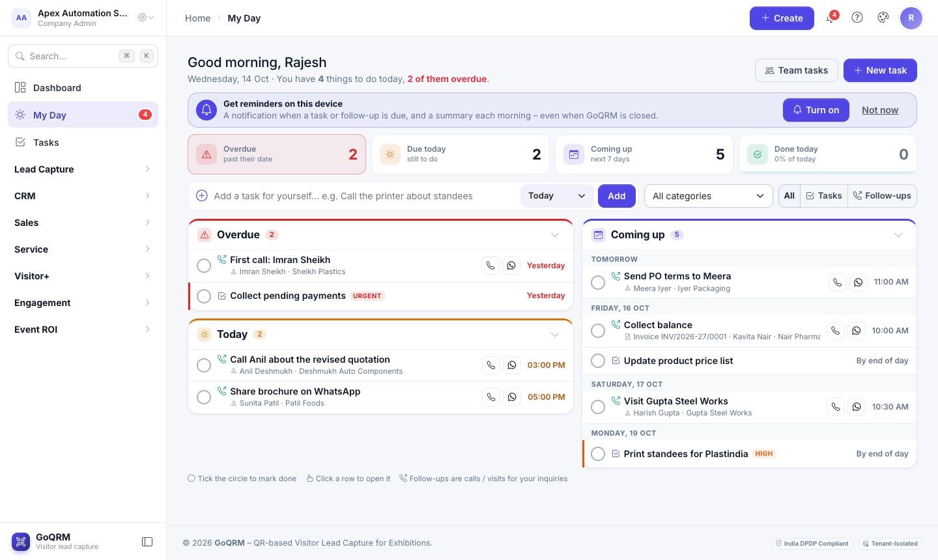The height and width of the screenshot is (560, 938).
Task: Open the help question mark icon
Action: point(857,18)
